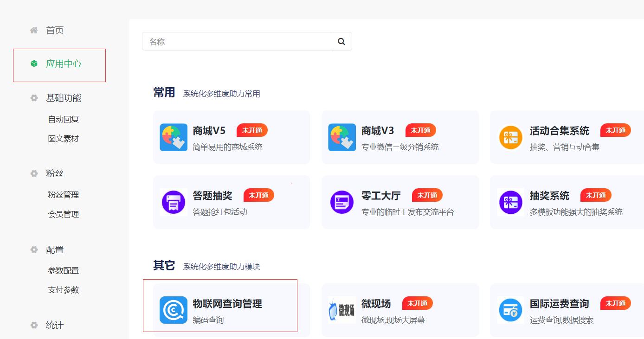Screen dimensions: 644x339
Task: Open 参数配置 settings
Action: coord(64,270)
